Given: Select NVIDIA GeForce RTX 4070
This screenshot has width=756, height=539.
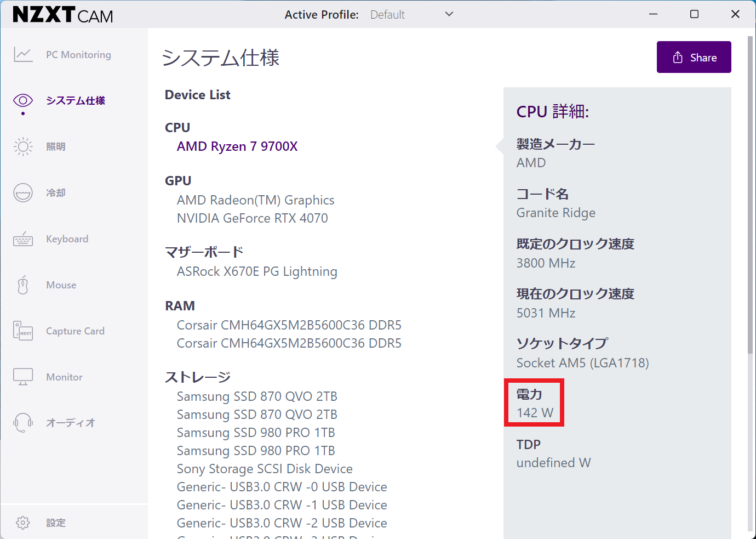Looking at the screenshot, I should 252,218.
